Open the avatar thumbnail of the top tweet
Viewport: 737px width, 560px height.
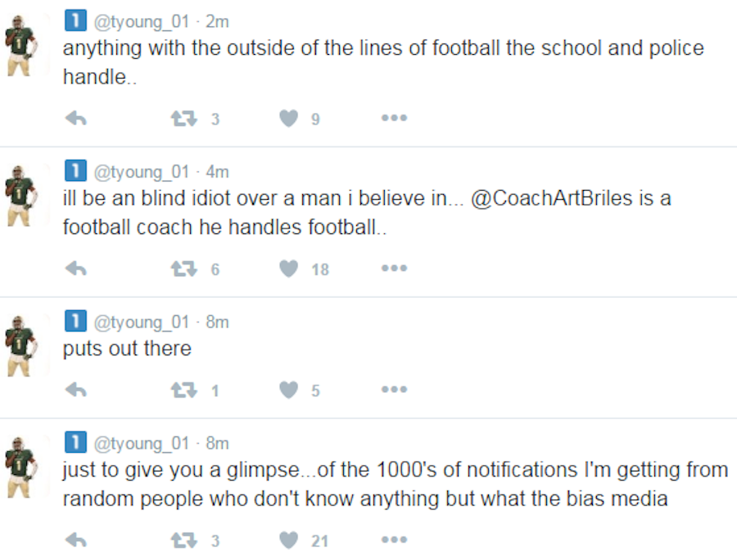[x=20, y=46]
